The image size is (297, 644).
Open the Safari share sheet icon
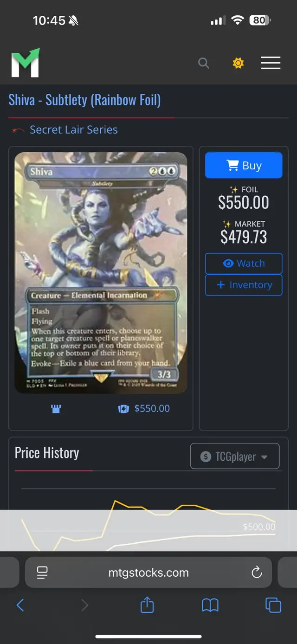[x=147, y=605]
